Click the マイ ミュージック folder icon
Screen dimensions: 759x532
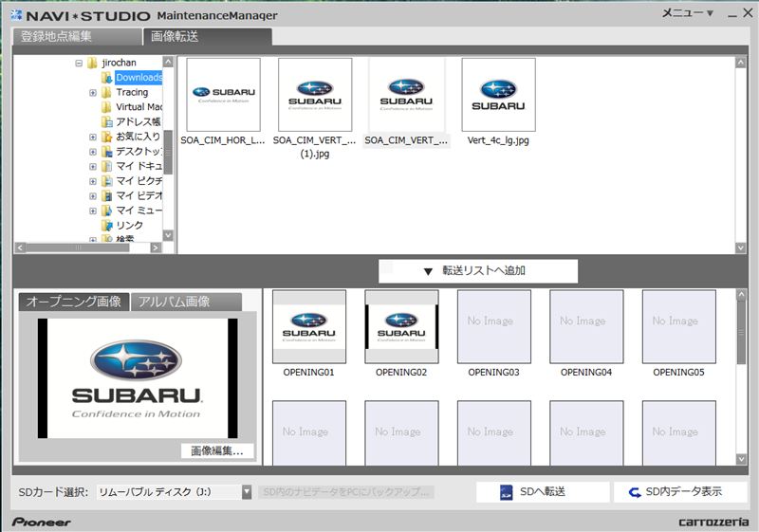[x=106, y=211]
